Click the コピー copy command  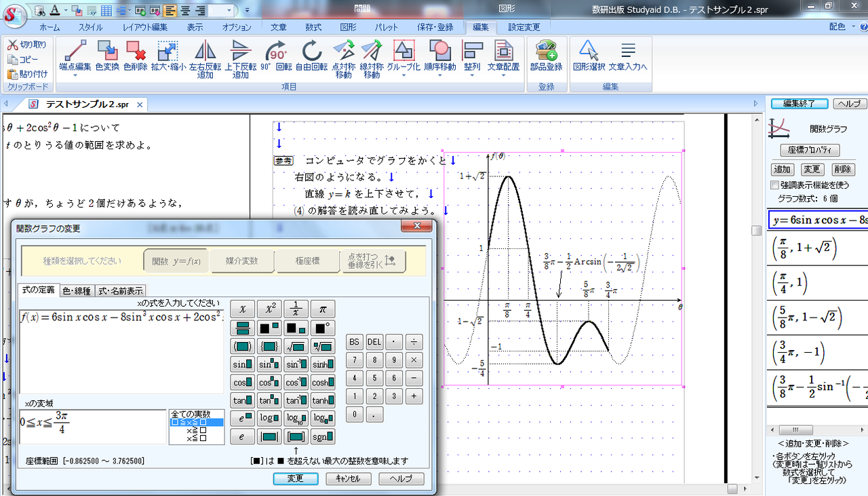23,60
